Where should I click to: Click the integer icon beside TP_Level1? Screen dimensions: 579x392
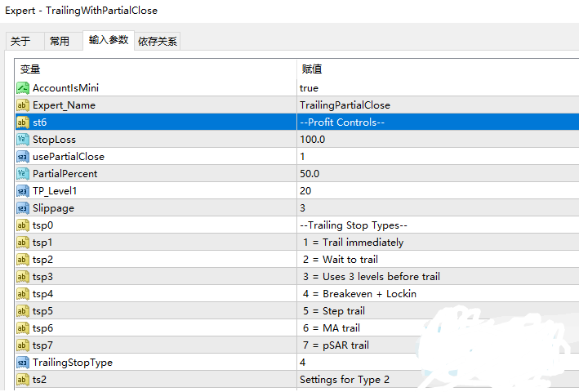23,190
